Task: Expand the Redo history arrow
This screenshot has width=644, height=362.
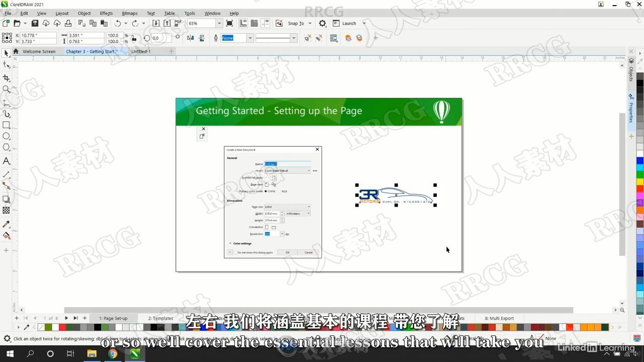Action: [x=143, y=23]
